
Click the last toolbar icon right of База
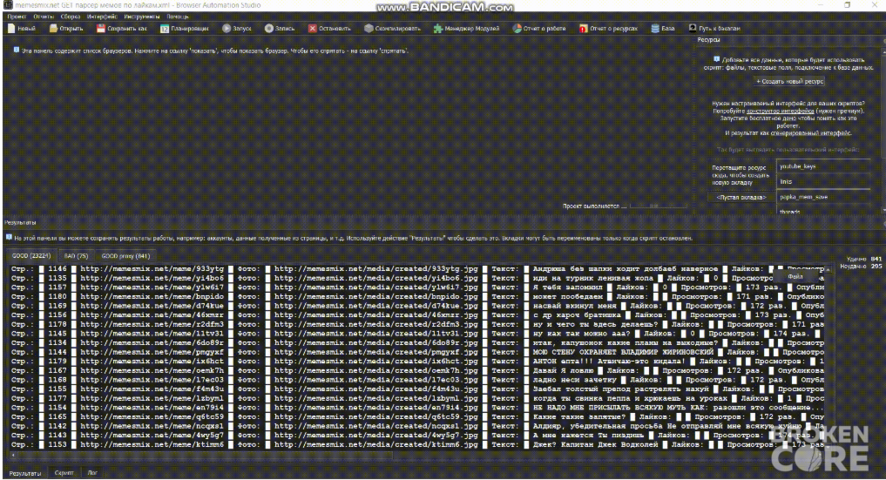click(x=692, y=28)
